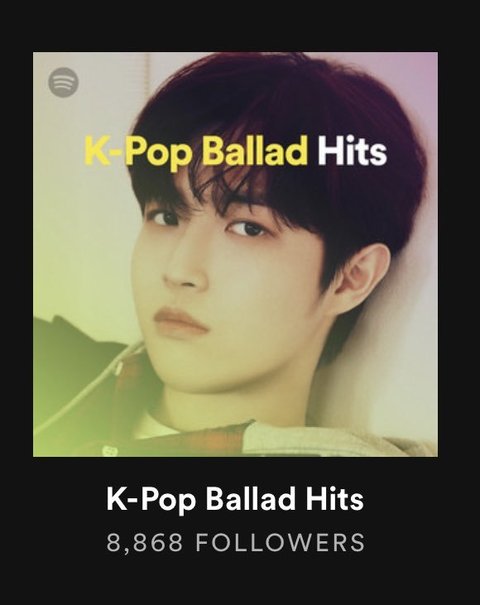Click the black background below the followers count

(x=240, y=581)
